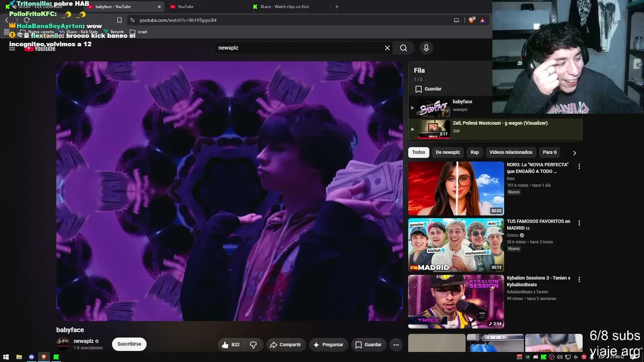Open a new browser tab

[x=337, y=7]
